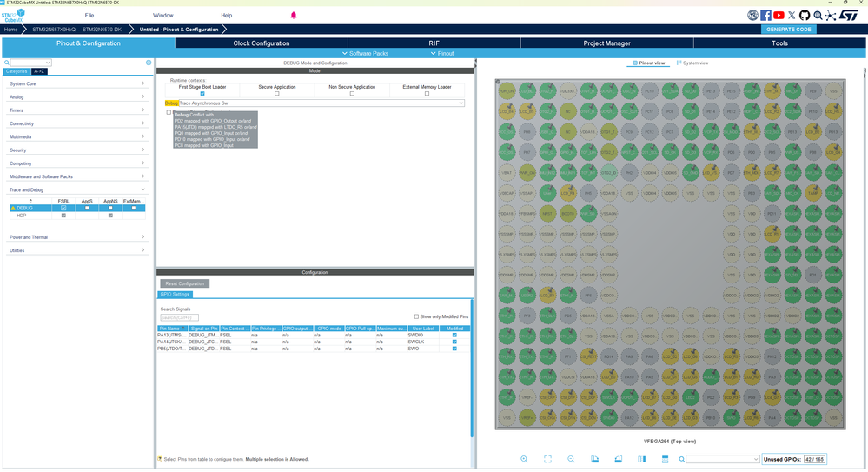Image resolution: width=868 pixels, height=472 pixels.
Task: Open the File menu
Action: (89, 16)
